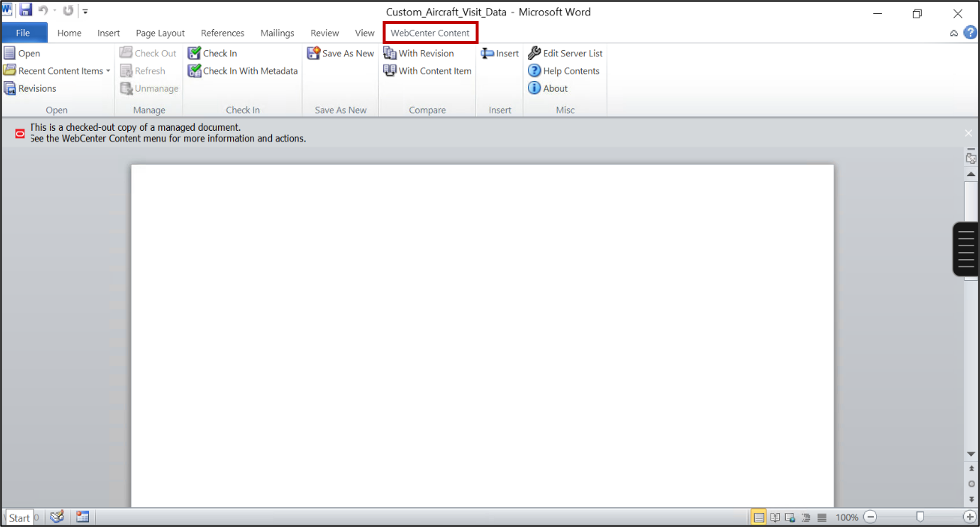Compare With Revision
This screenshot has height=527, width=980.
(x=425, y=53)
